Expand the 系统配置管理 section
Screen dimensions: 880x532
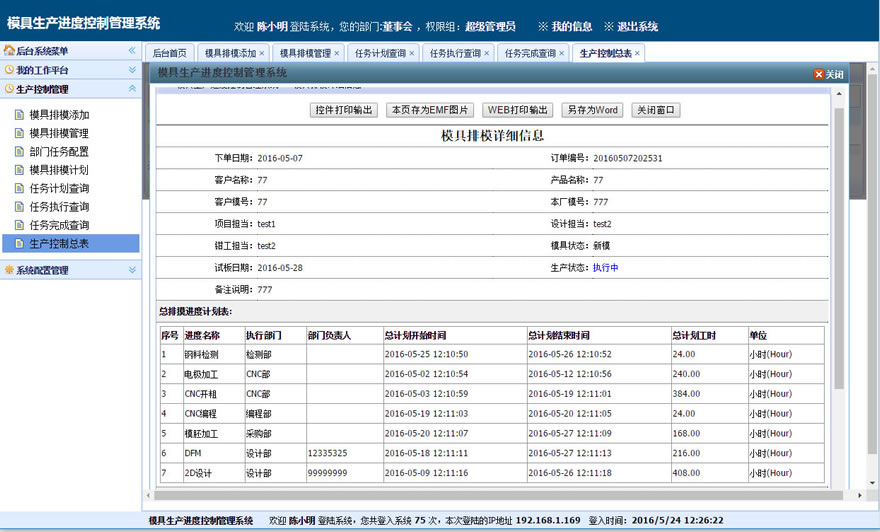click(x=132, y=270)
